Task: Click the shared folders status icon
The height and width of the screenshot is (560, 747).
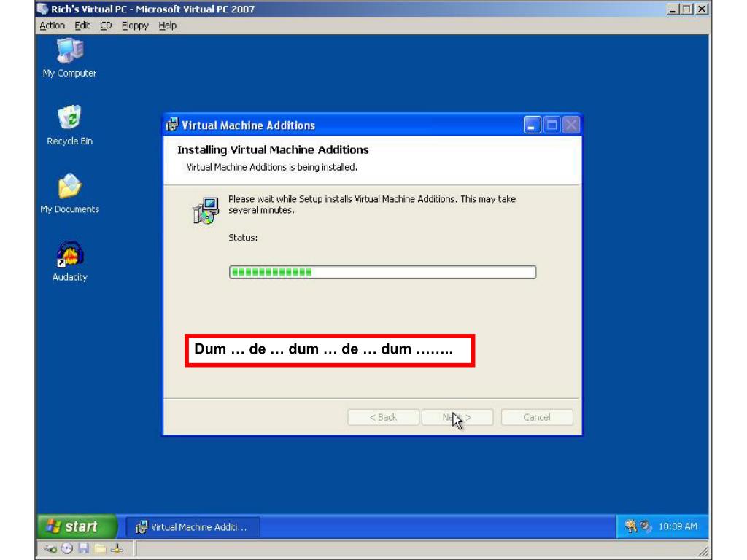Action: (100, 548)
